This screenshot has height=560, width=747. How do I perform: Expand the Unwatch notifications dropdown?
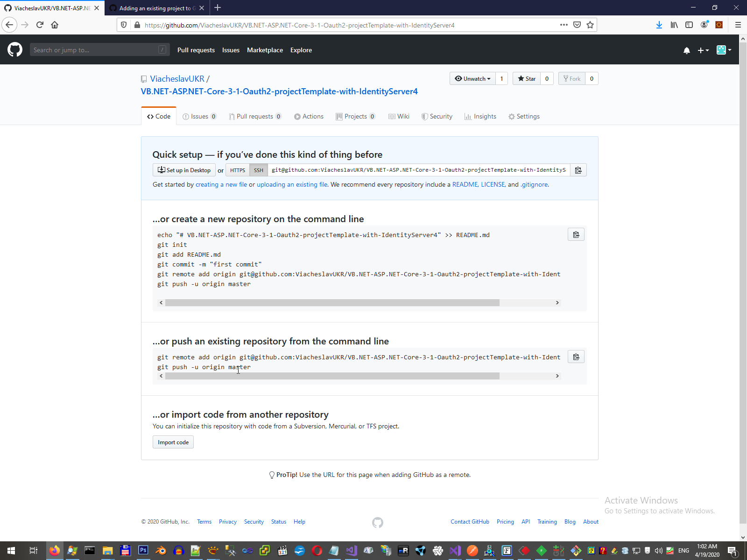point(472,78)
